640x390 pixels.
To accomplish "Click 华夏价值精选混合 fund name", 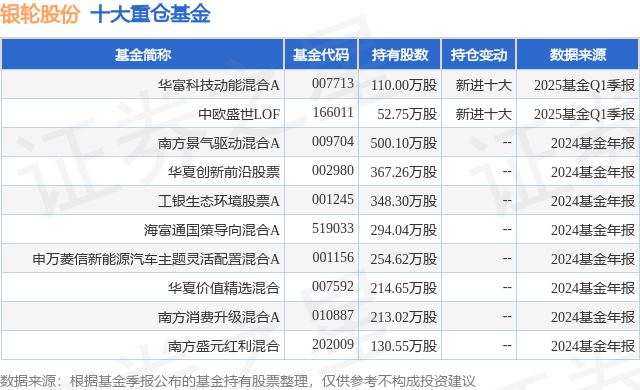I will (x=224, y=288).
